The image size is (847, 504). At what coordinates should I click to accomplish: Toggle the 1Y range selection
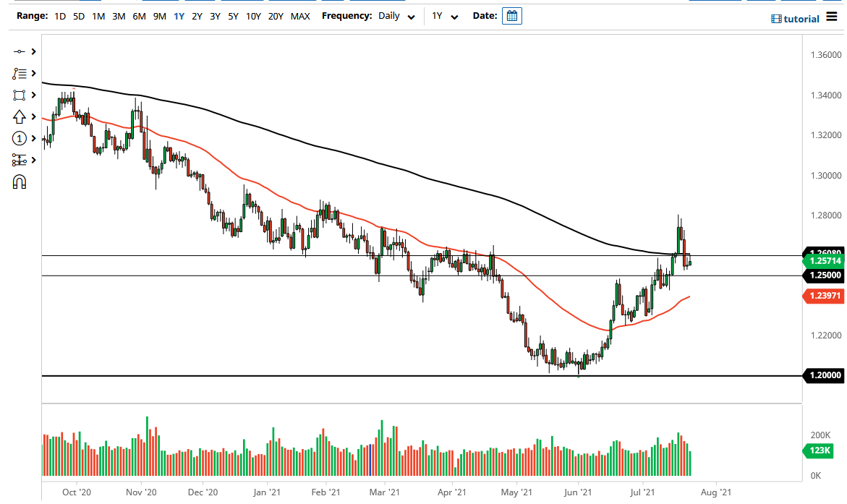(x=179, y=15)
